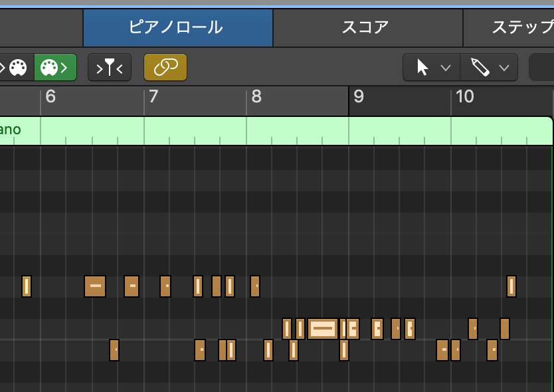Click bar 9 on the ruler
The image size is (554, 392).
pos(359,96)
